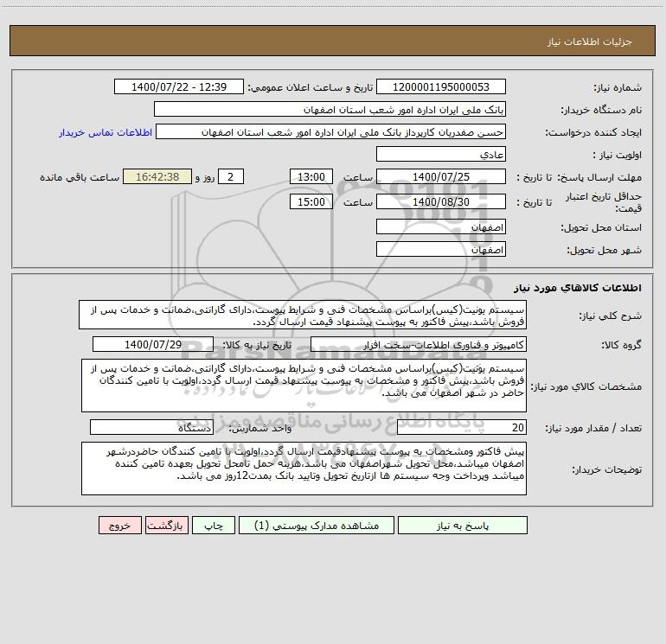Click the اولویت نیاز field عادی
Screen dimensions: 666x644
441,154
